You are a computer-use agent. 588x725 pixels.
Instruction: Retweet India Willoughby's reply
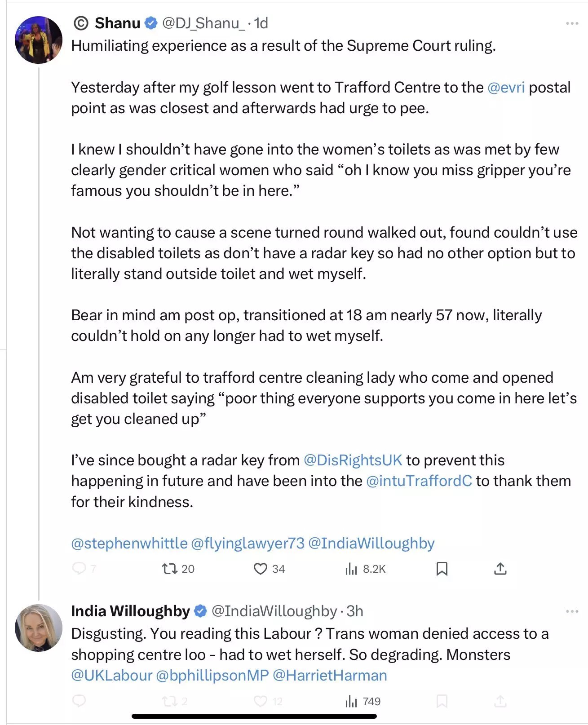pyautogui.click(x=170, y=701)
